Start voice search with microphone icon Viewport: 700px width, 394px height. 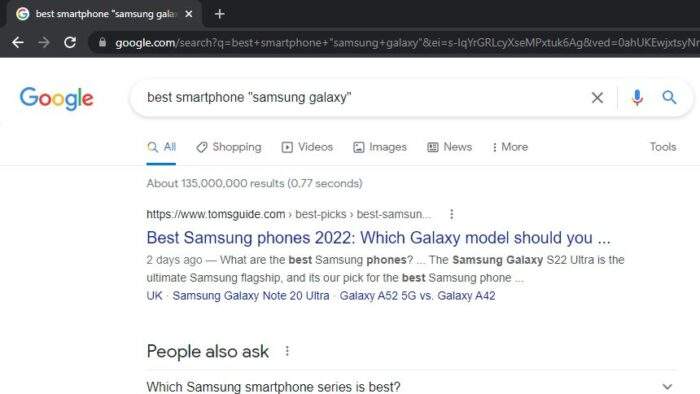tap(637, 97)
